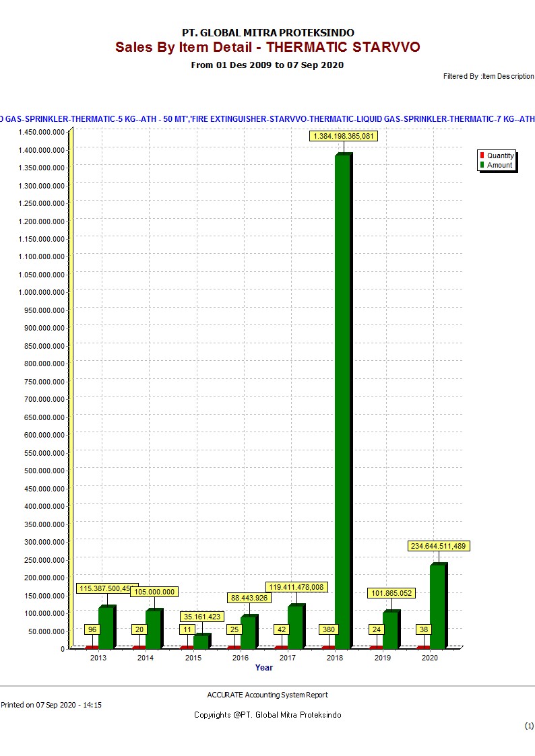Viewport: 535px width, 756px height.
Task: Click the 234.644.511,489 data label
Action: [x=439, y=546]
